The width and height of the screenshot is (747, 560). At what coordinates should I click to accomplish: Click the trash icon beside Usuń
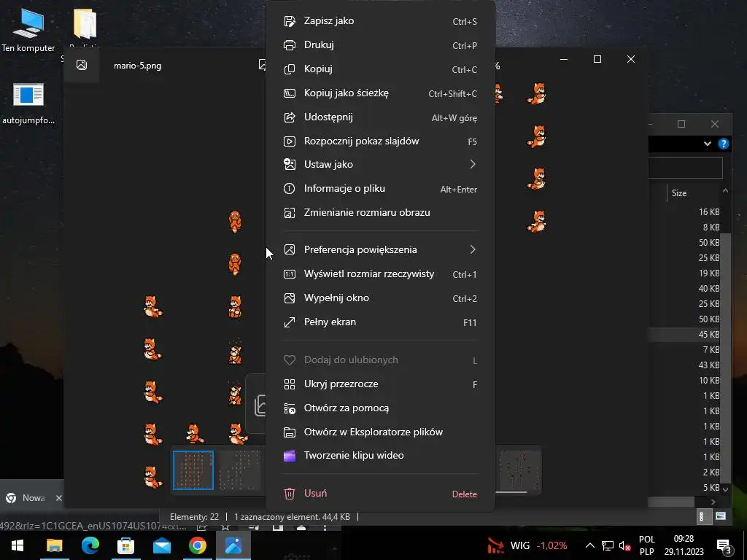coord(289,494)
